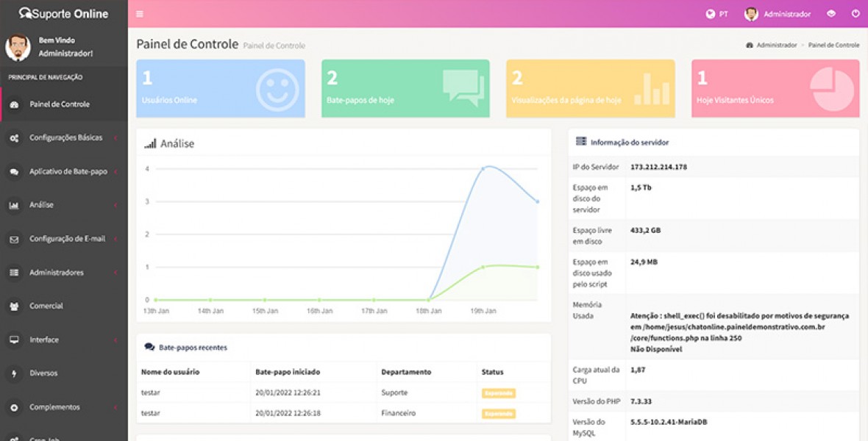Screen dimensions: 868x441
Task: Click the Bate-papo iniciado column header
Action: click(x=288, y=372)
